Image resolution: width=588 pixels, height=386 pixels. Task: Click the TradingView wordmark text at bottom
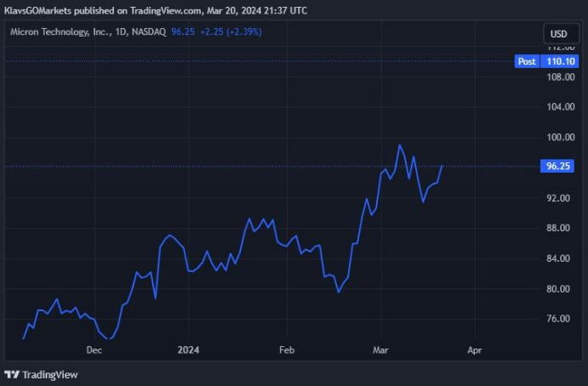point(50,374)
